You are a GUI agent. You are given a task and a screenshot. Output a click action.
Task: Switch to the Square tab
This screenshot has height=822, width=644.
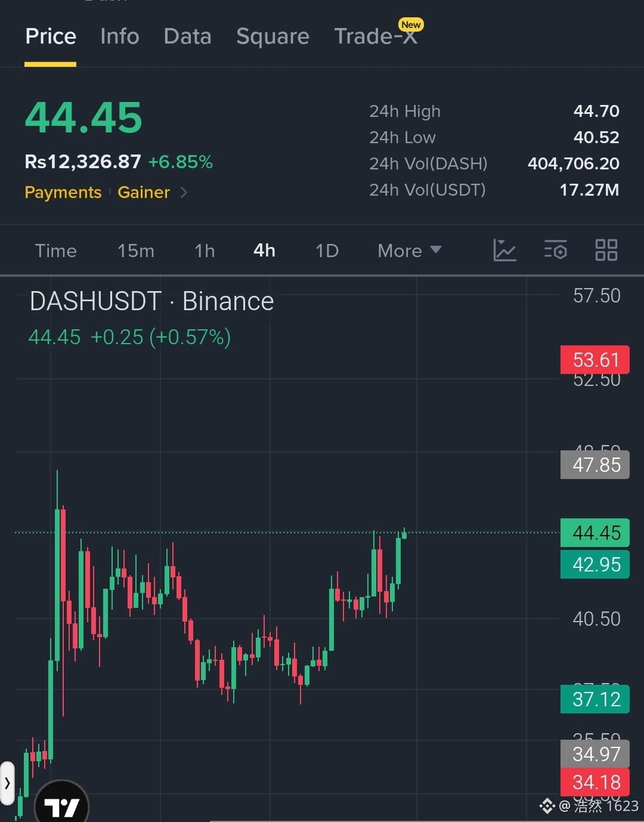(273, 36)
